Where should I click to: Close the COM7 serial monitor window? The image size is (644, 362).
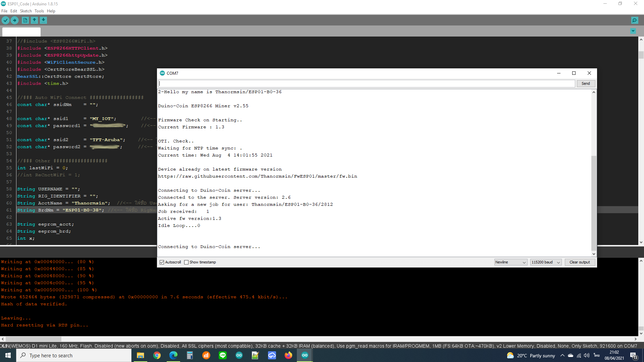[x=589, y=73]
